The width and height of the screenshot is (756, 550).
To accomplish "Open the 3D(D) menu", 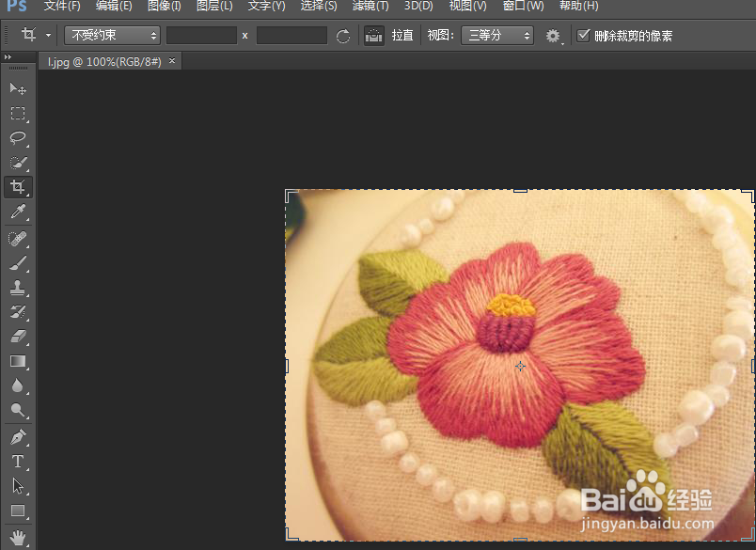I will pos(418,6).
